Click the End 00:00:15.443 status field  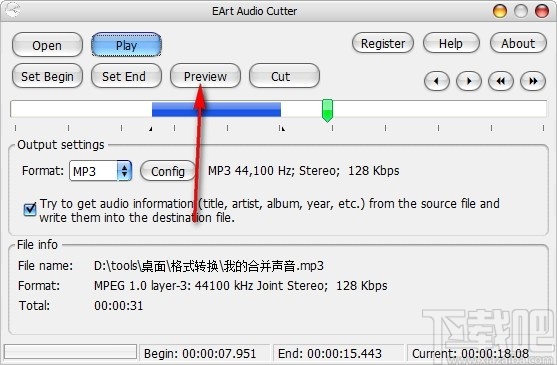(x=339, y=353)
